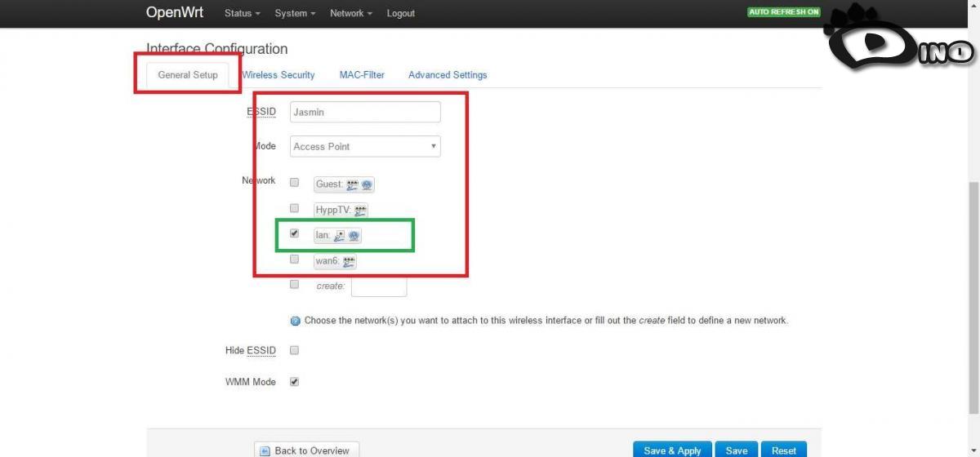Image resolution: width=980 pixels, height=457 pixels.
Task: Click the Save & Apply button
Action: pos(672,450)
